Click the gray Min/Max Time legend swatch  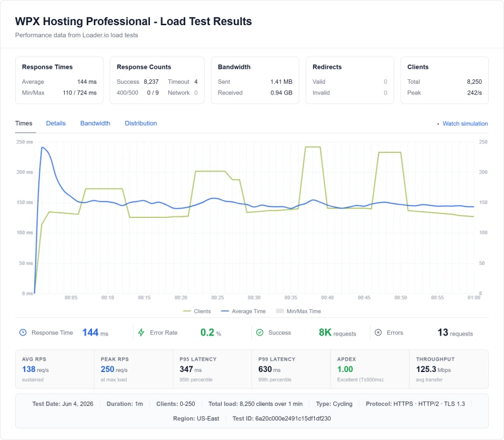pos(280,311)
